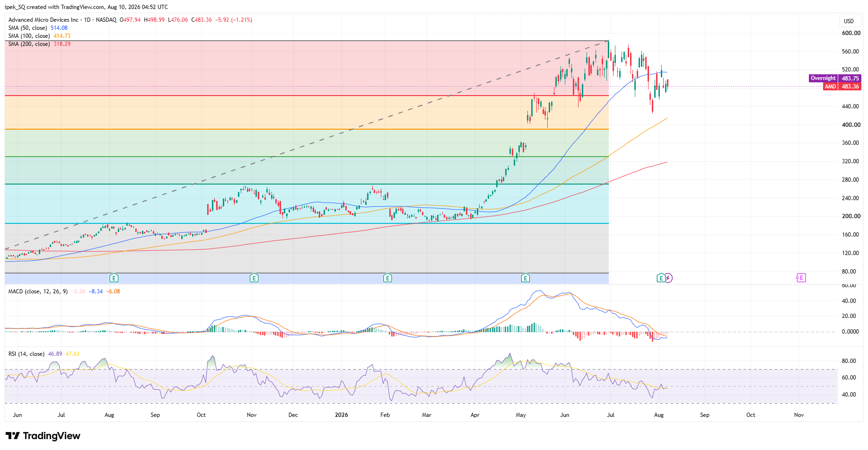
Task: Click the "600.00" price axis label
Action: coord(851,33)
